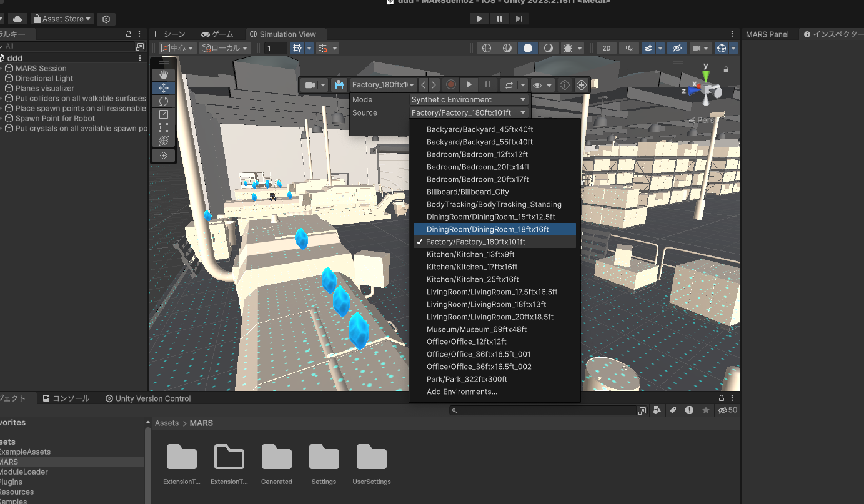Image resolution: width=864 pixels, height=504 pixels.
Task: Open the Unity Version Control tab
Action: (148, 398)
